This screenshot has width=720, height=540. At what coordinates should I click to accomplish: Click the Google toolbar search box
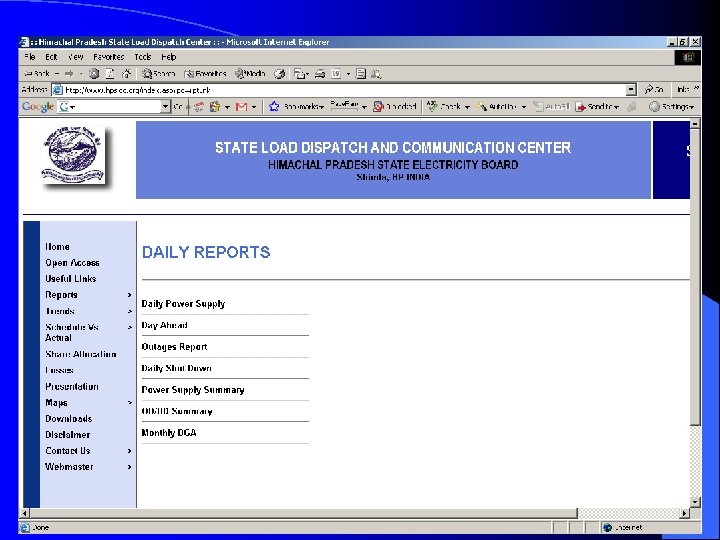114,107
